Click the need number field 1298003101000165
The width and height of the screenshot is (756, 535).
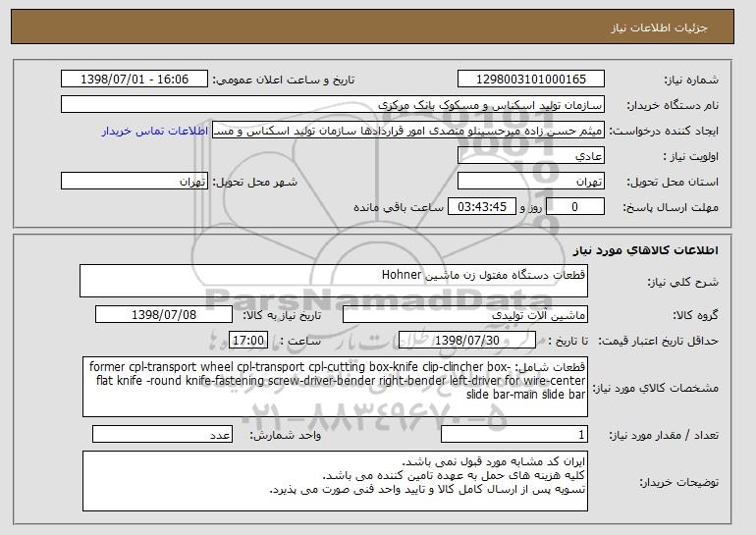[x=531, y=80]
